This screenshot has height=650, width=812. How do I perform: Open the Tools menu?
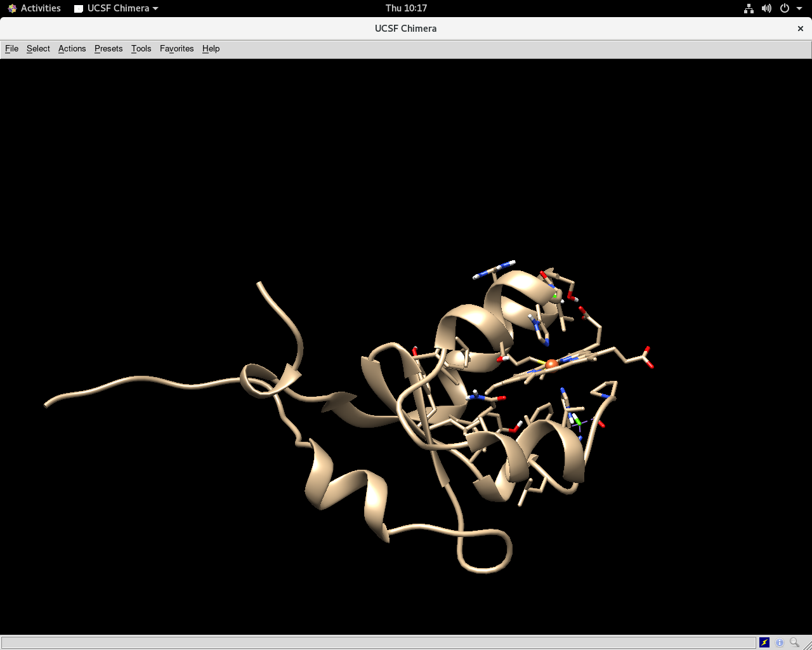click(x=141, y=49)
